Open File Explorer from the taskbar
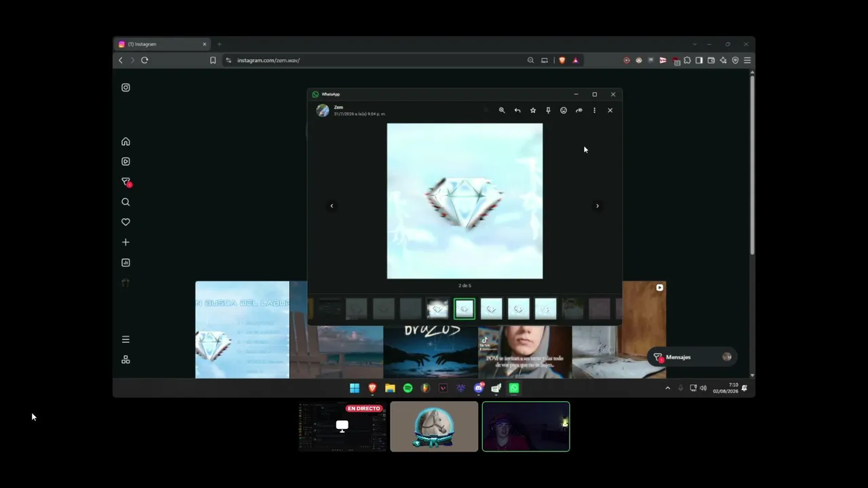The width and height of the screenshot is (868, 488). (x=390, y=388)
